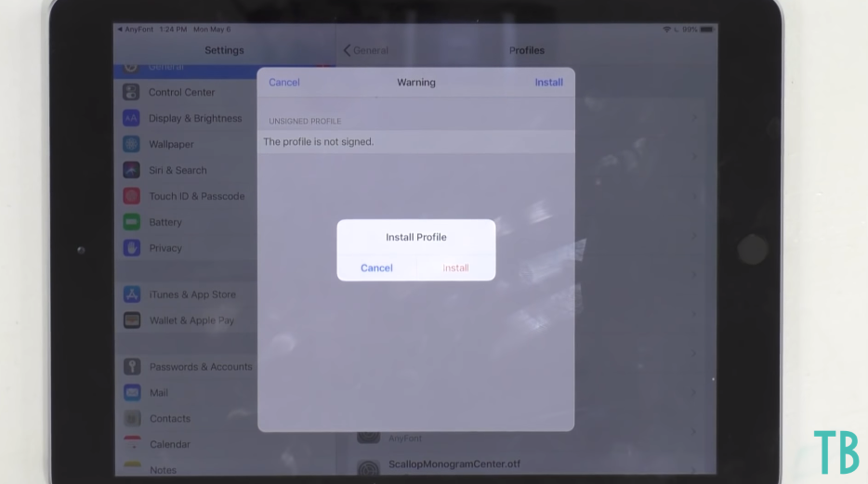Open the Mail settings row
The image size is (868, 484).
[186, 392]
